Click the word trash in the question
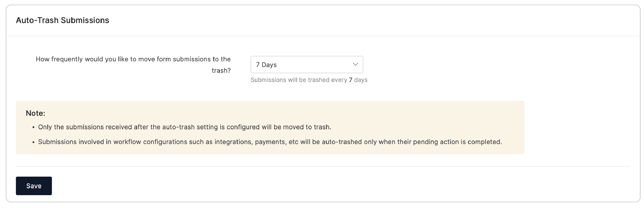The image size is (644, 208). [x=221, y=70]
